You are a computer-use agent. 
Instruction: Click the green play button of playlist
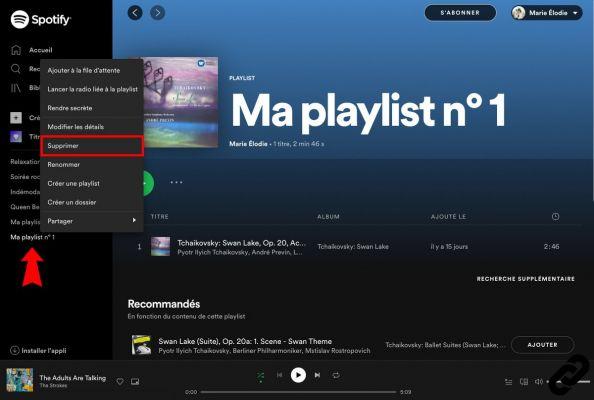tap(148, 183)
